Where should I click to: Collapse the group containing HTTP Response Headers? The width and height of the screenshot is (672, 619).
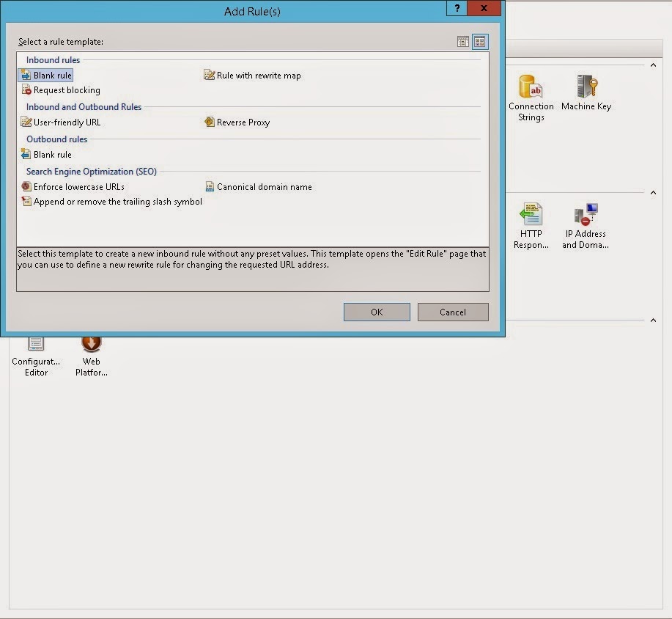coord(653,193)
